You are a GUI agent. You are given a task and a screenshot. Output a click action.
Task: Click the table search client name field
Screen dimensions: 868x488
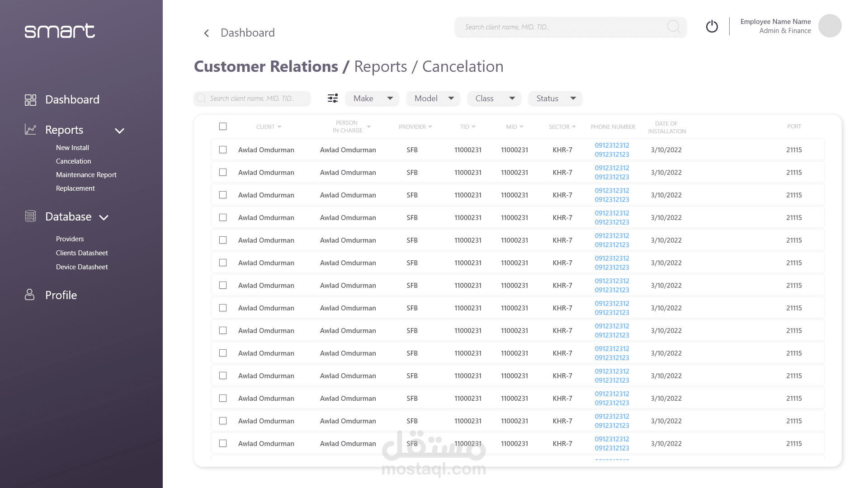click(x=252, y=99)
